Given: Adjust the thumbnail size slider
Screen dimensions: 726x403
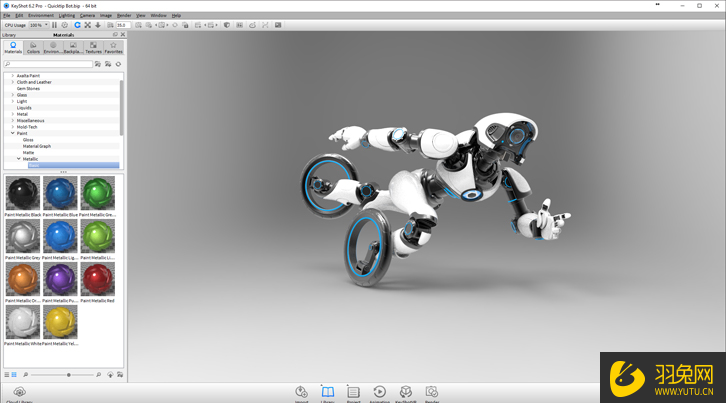Looking at the screenshot, I should point(67,374).
